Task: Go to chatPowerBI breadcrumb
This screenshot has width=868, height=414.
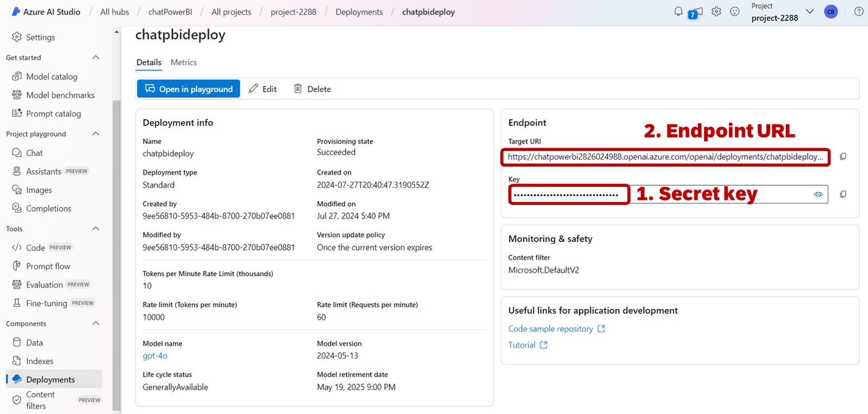Action: tap(170, 12)
